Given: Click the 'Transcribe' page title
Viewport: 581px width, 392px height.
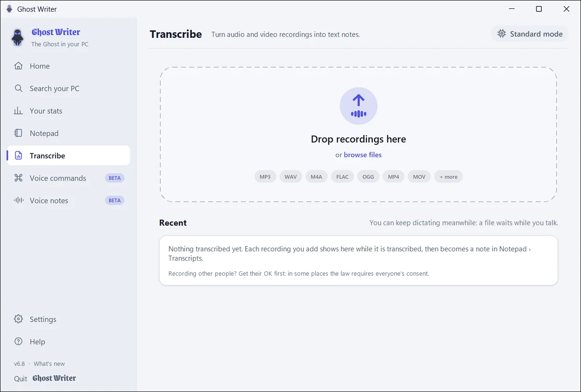Looking at the screenshot, I should 176,34.
